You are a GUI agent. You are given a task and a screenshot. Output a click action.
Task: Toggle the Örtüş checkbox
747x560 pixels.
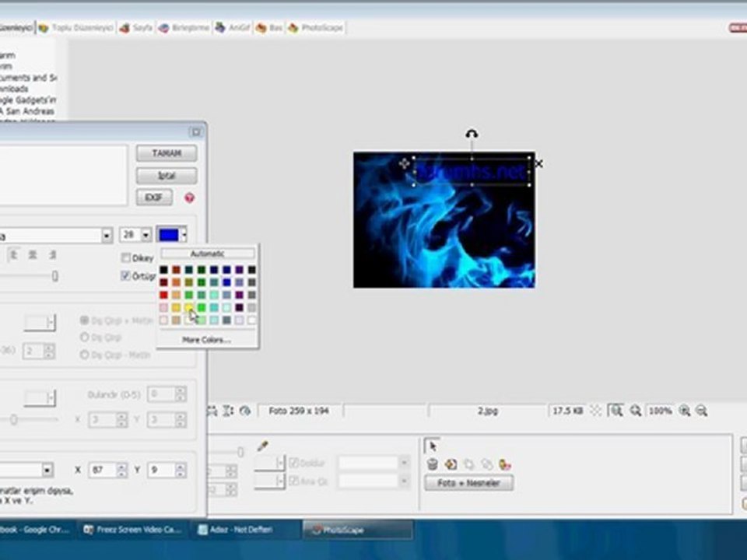point(126,275)
